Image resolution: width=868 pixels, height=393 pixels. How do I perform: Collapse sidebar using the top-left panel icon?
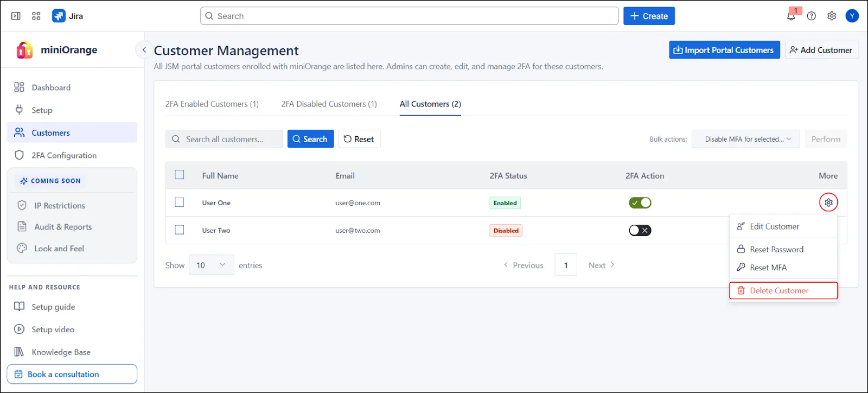coord(16,16)
